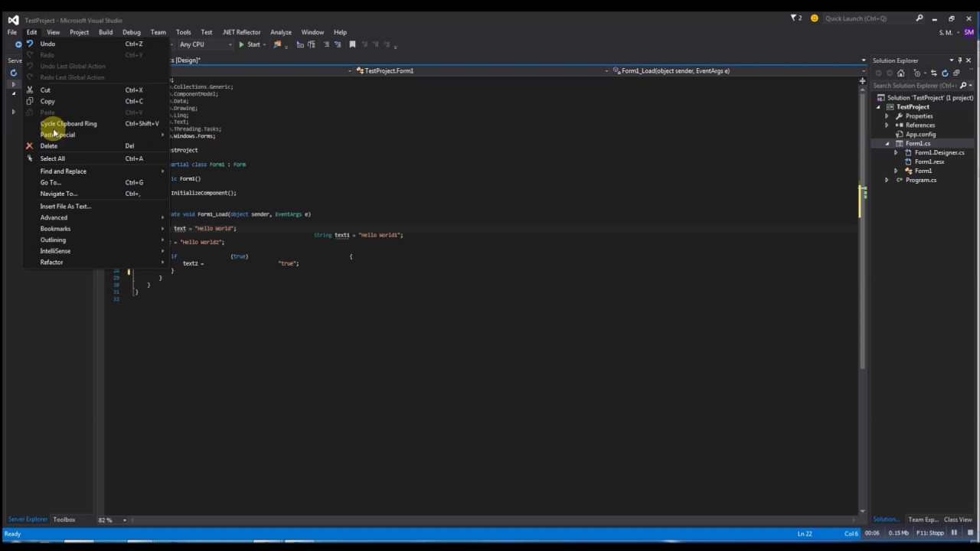Switch to Class View bottom tab
This screenshot has height=551, width=980.
pos(958,520)
